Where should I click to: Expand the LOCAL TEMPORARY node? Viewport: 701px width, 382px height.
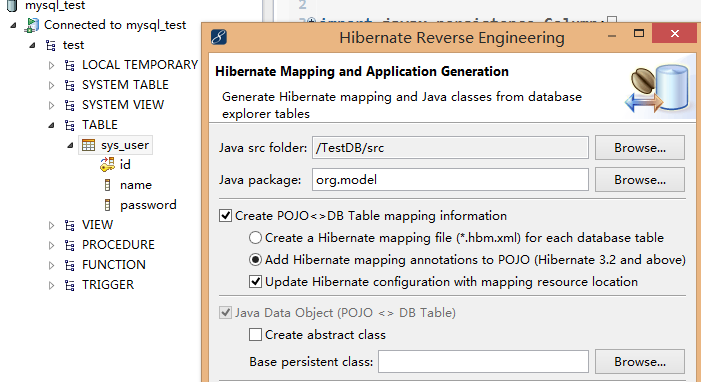coord(51,66)
